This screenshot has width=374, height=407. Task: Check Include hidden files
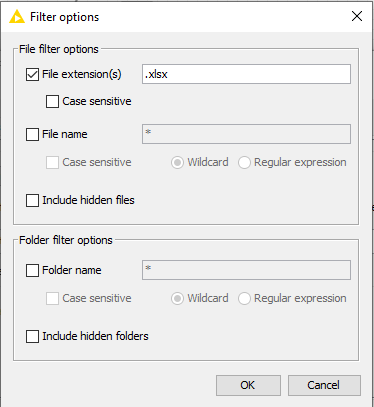click(32, 200)
